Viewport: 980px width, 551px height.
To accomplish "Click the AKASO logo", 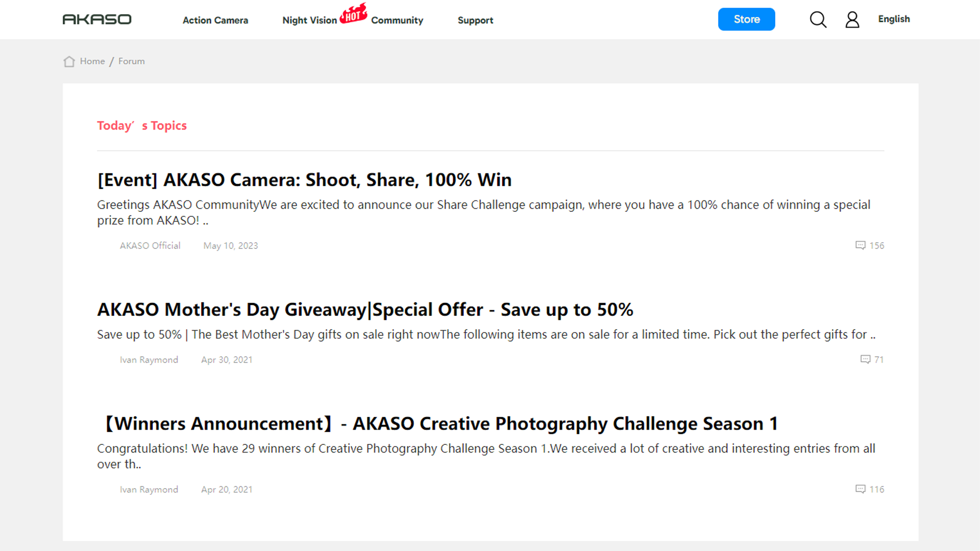I will pyautogui.click(x=97, y=19).
